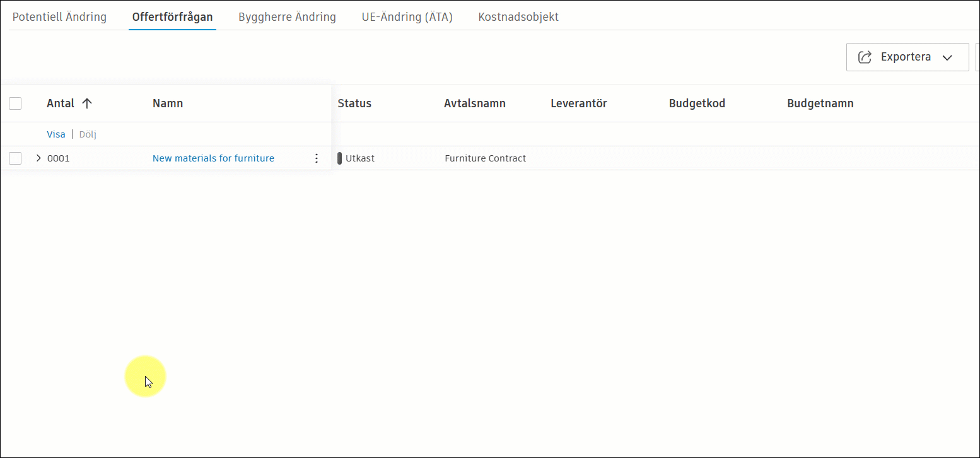Open the row actions kebab menu
980x458 pixels.
[317, 158]
